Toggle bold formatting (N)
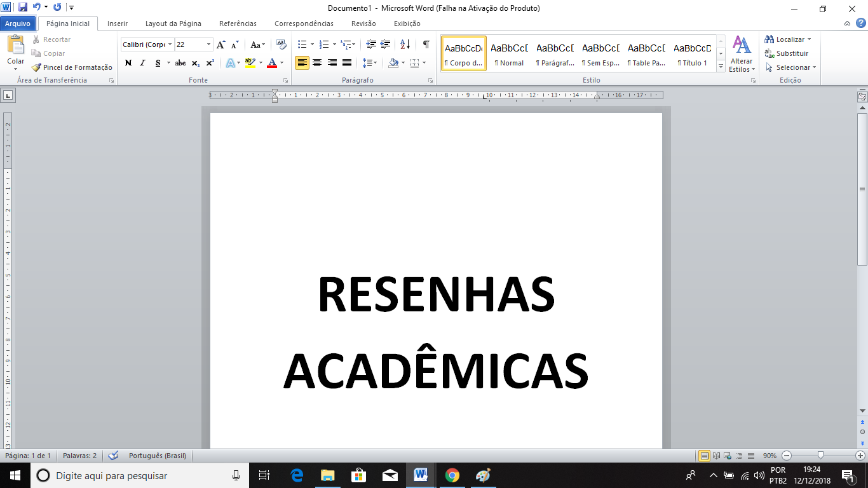Viewport: 868px width, 488px height. tap(128, 63)
